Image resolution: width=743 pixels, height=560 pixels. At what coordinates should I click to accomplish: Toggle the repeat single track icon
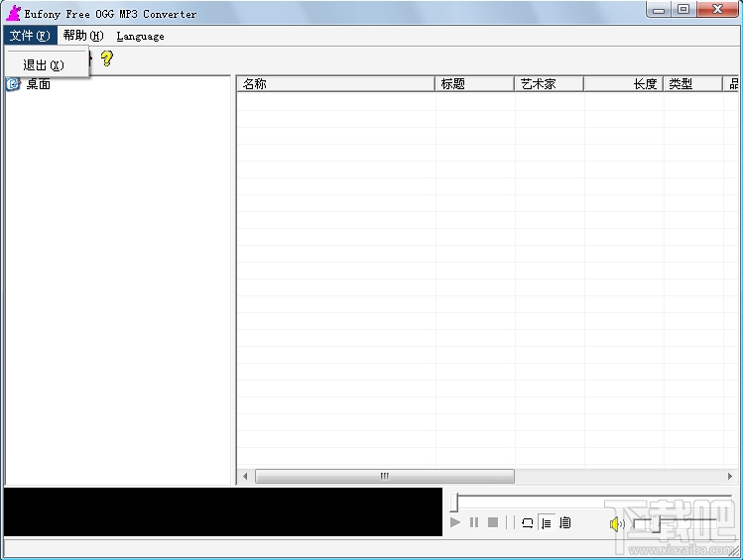(527, 522)
